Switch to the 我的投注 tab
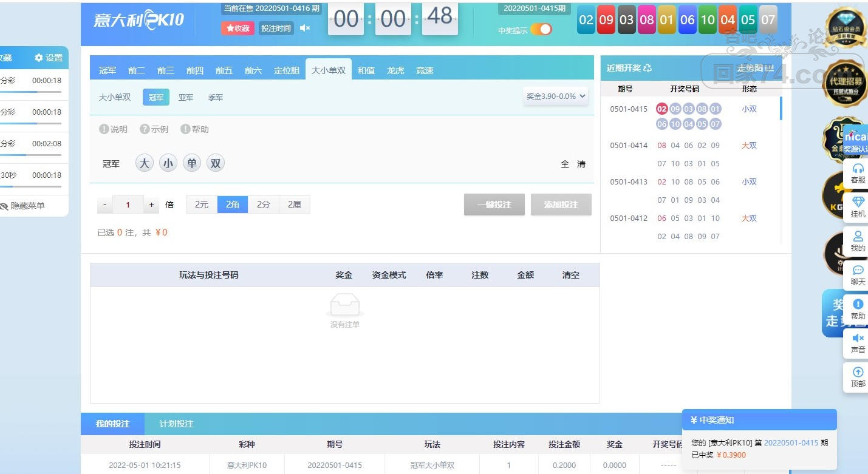This screenshot has width=868, height=474. pyautogui.click(x=113, y=424)
